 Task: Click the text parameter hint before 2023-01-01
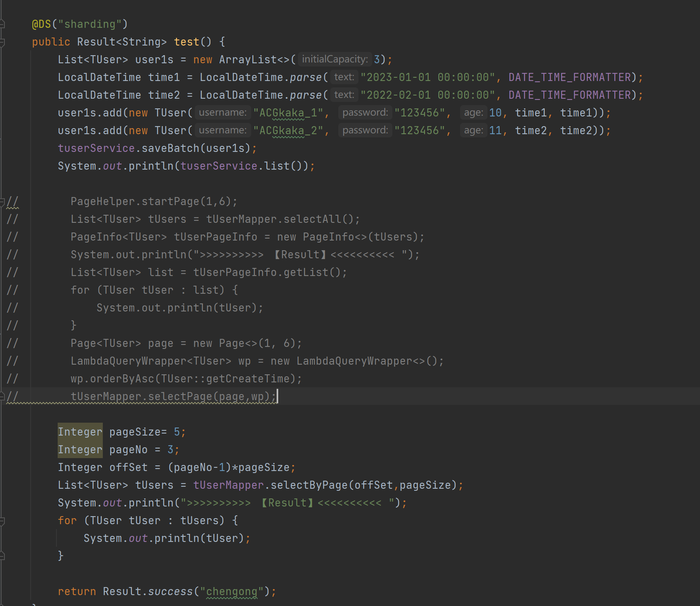[344, 77]
